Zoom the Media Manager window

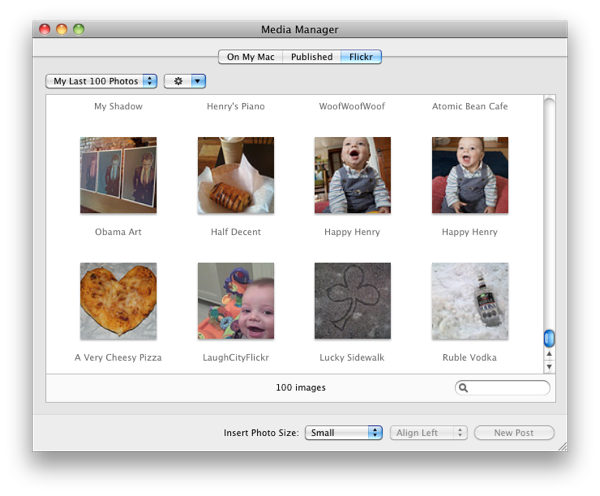click(x=79, y=29)
